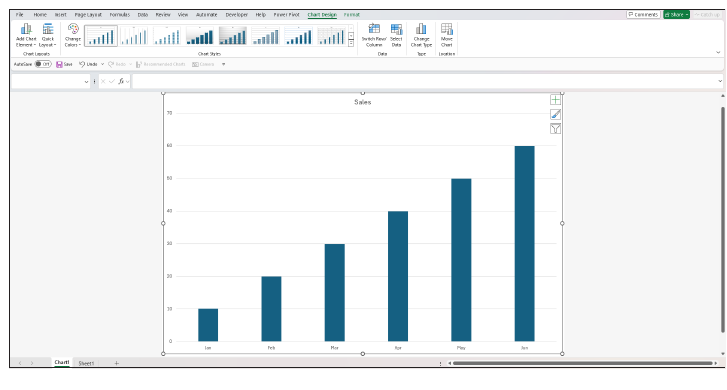
Task: Click the Redo button
Action: [x=117, y=64]
